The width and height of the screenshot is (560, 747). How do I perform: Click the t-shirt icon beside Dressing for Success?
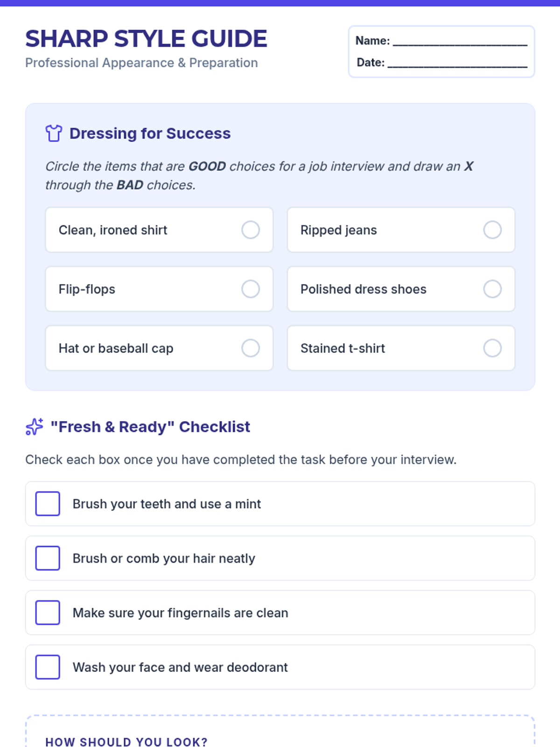click(54, 133)
